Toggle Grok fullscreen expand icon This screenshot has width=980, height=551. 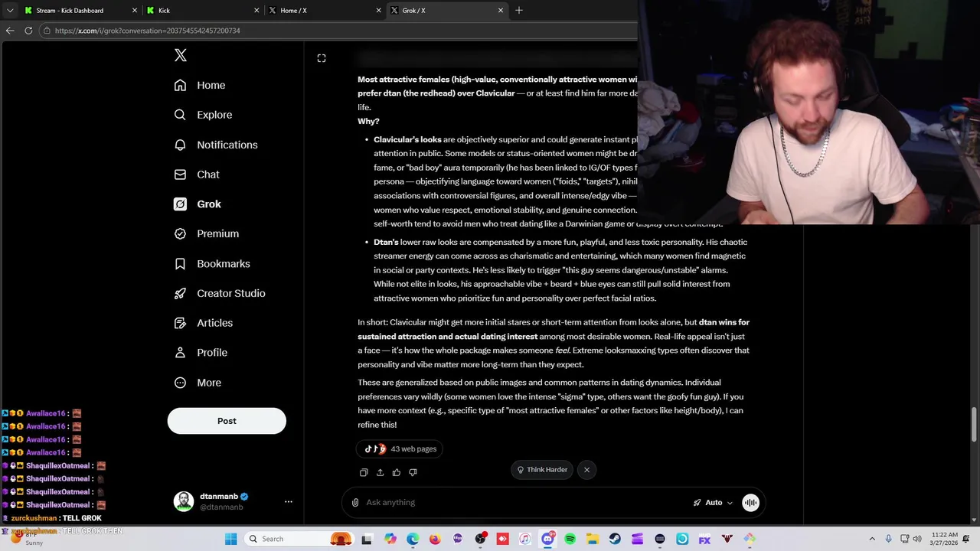322,58
